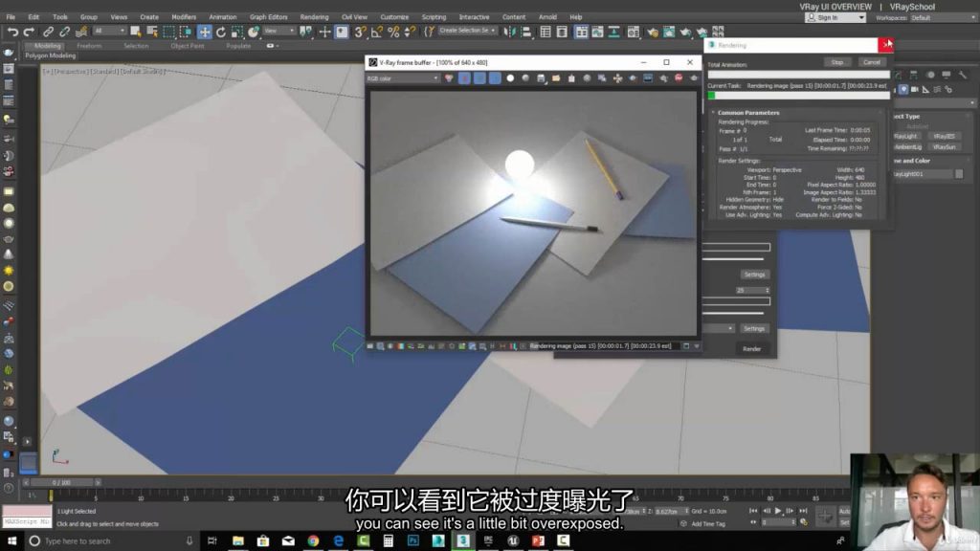Image resolution: width=980 pixels, height=551 pixels.
Task: Click the white circle alpha icon in VFB
Action: coord(510,78)
